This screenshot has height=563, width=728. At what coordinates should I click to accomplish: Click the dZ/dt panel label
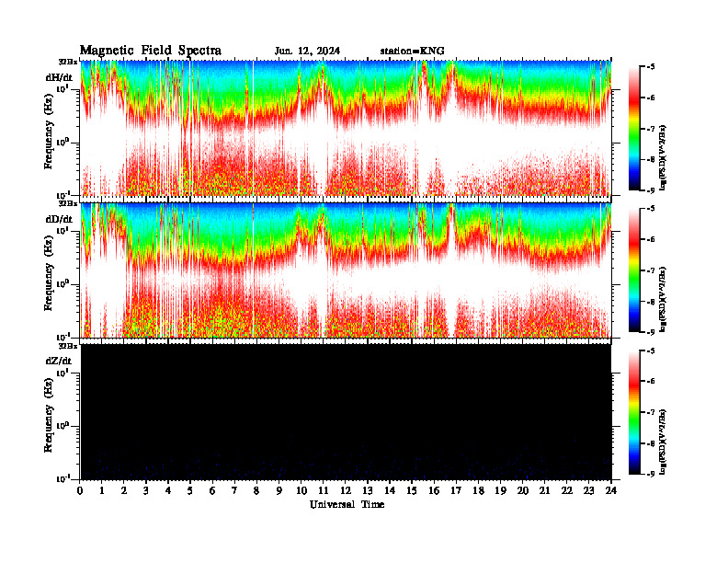coord(59,361)
